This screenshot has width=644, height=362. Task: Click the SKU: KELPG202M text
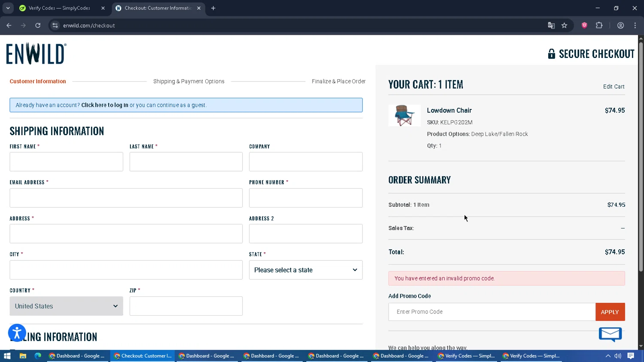(x=450, y=122)
